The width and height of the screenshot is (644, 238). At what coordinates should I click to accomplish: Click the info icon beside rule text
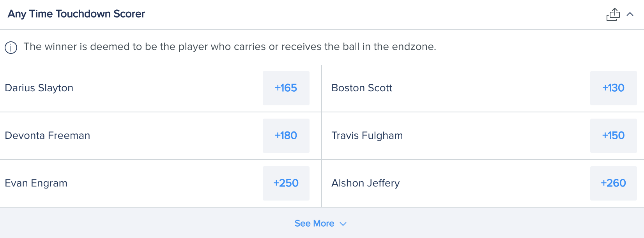pyautogui.click(x=11, y=48)
